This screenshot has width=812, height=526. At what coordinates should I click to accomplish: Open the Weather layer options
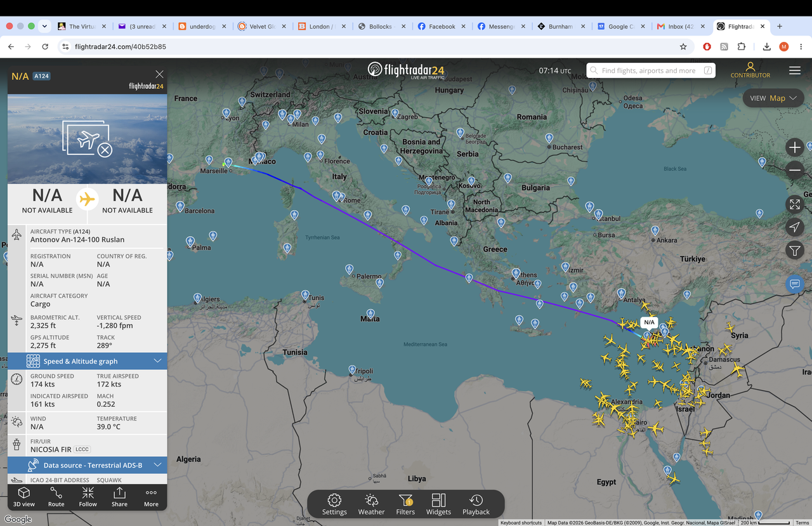pyautogui.click(x=371, y=504)
